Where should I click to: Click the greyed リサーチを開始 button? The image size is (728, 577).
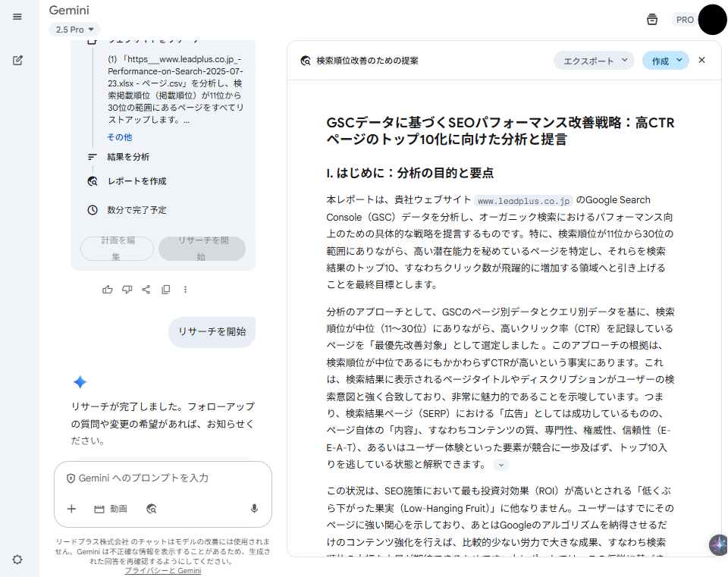(202, 249)
